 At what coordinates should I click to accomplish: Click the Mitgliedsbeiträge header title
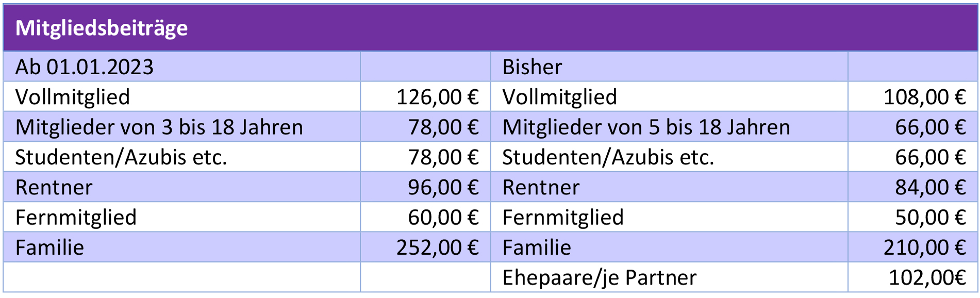tap(102, 28)
